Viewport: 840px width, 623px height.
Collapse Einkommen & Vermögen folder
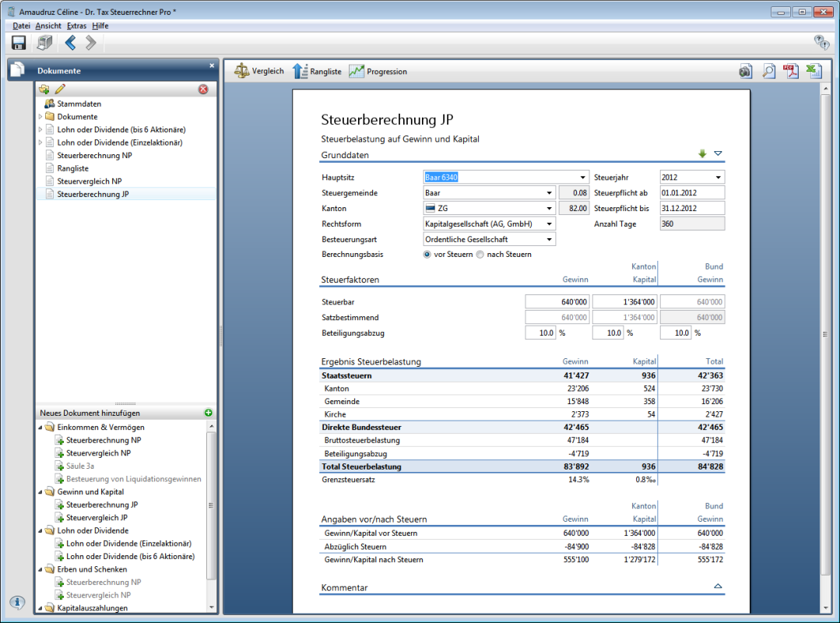[40, 428]
